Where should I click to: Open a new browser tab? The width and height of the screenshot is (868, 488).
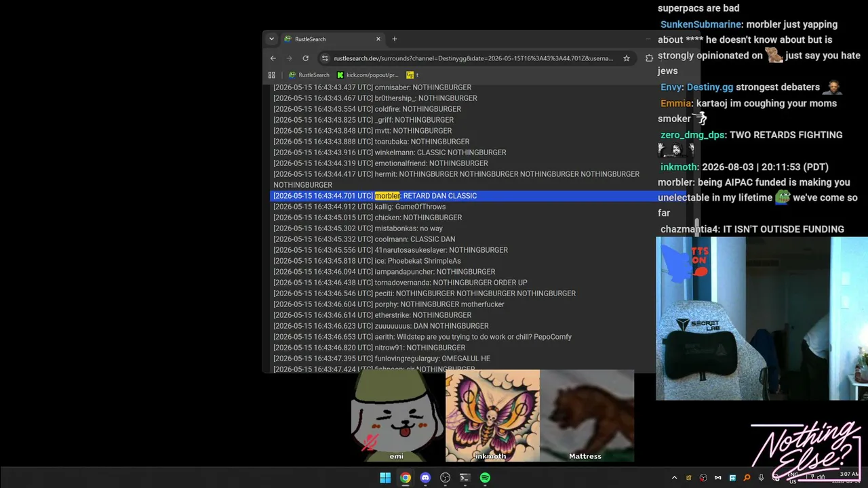point(395,39)
